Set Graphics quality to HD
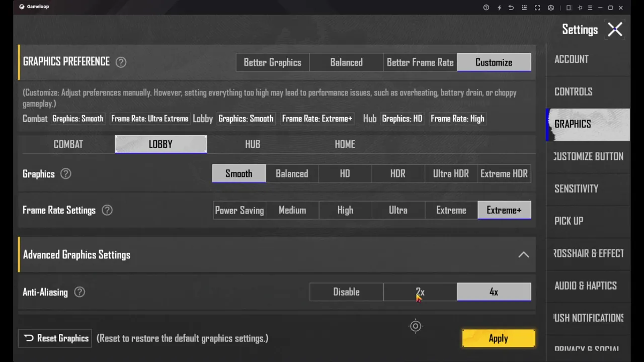The image size is (644, 362). [345, 173]
